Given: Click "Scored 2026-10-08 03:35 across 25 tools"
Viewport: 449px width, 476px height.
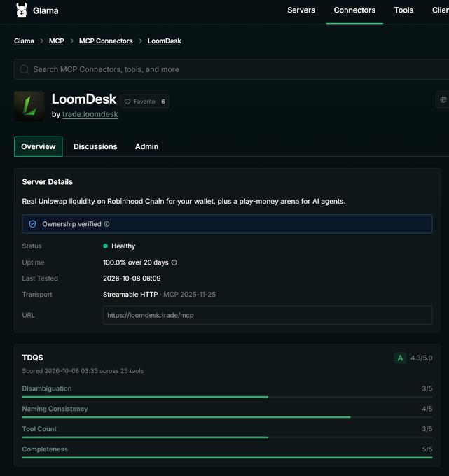Looking at the screenshot, I should pyautogui.click(x=83, y=371).
